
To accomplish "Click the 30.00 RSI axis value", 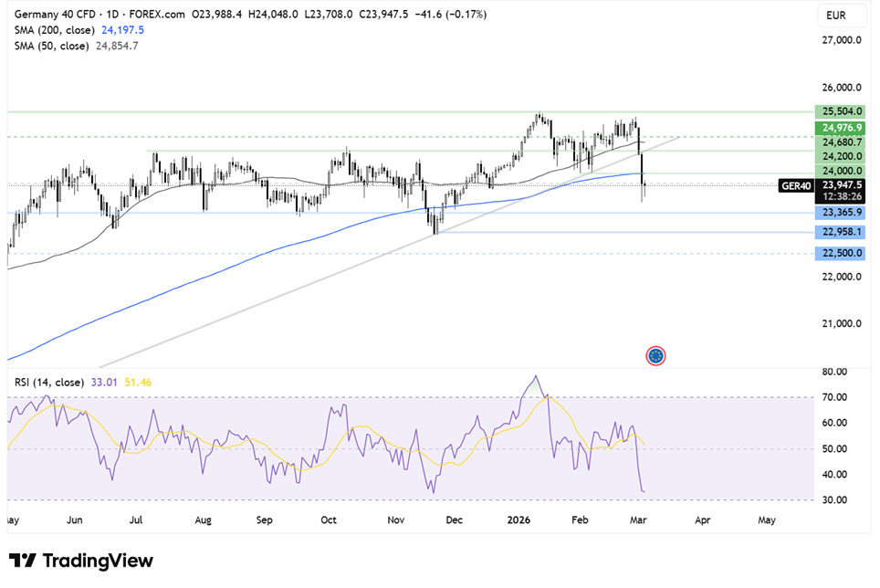I will (x=834, y=500).
